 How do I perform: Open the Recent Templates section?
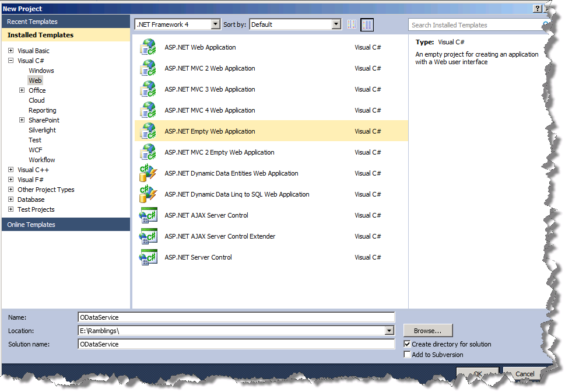(x=66, y=22)
